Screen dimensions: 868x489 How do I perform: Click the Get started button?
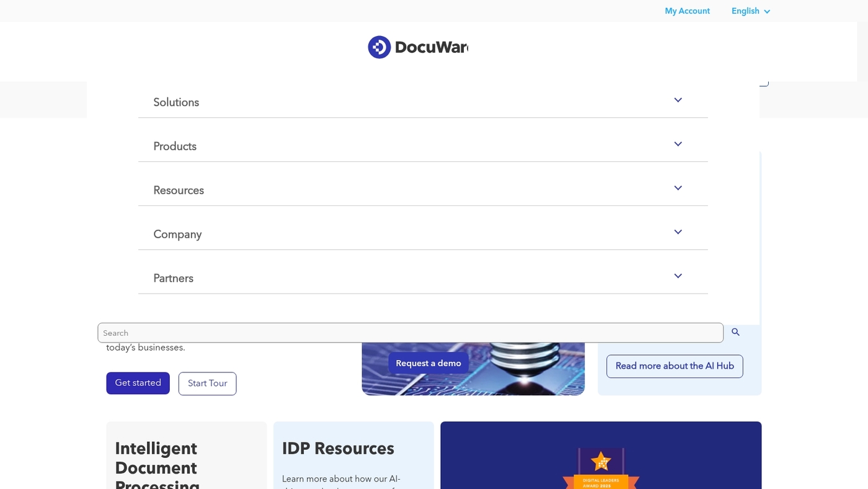pyautogui.click(x=138, y=383)
